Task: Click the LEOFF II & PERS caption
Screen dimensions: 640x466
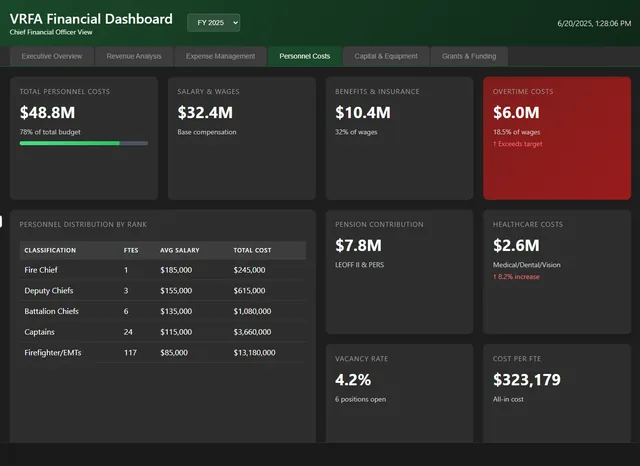Action: pyautogui.click(x=360, y=265)
